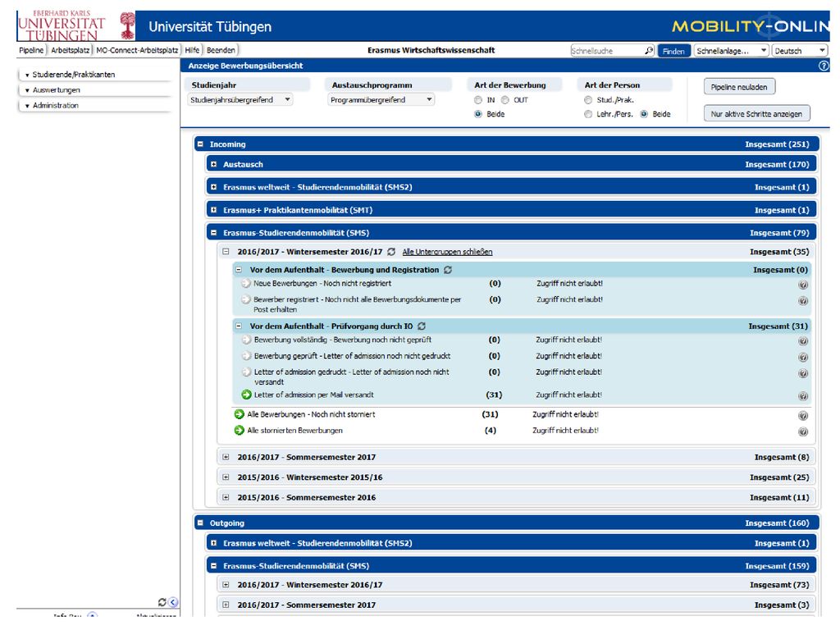
Task: Collapse sidebar with the left arrow icon
Action: click(x=173, y=602)
